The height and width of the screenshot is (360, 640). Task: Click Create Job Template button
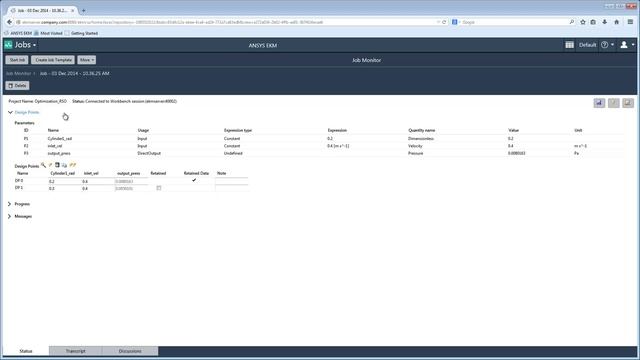coord(53,60)
